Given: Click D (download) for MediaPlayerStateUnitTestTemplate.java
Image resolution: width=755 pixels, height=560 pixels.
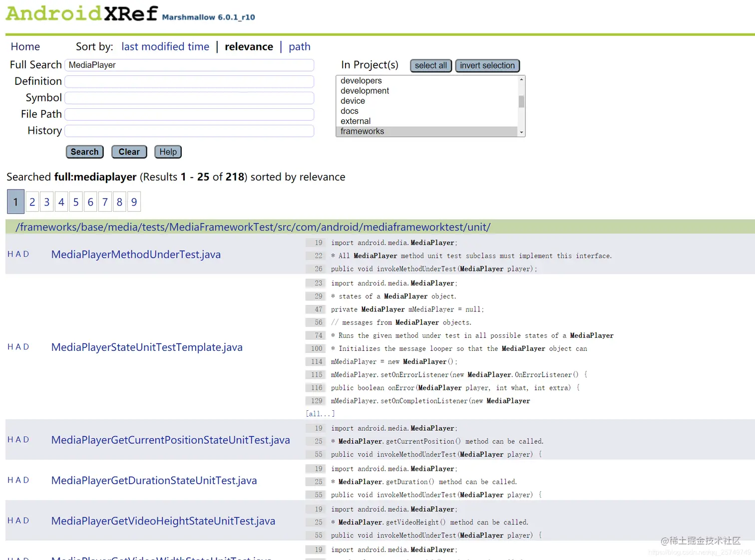Looking at the screenshot, I should tap(26, 347).
